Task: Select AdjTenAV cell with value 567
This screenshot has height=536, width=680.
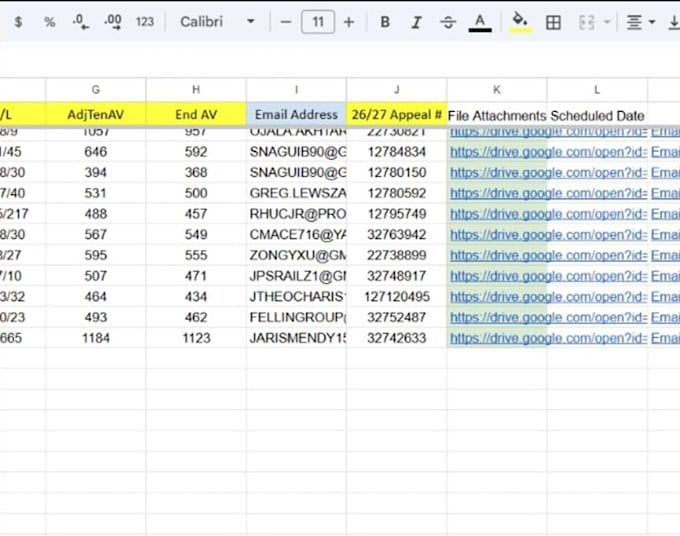Action: pyautogui.click(x=96, y=235)
